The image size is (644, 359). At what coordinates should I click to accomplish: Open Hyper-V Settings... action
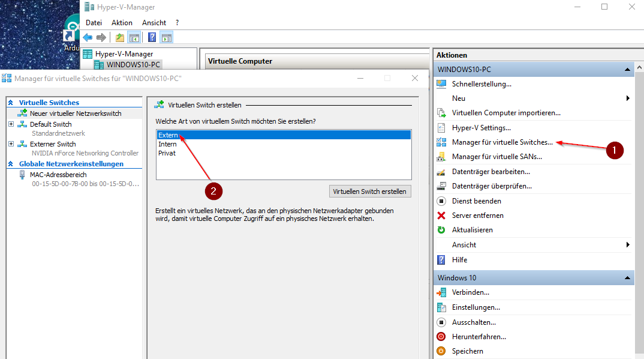[482, 128]
